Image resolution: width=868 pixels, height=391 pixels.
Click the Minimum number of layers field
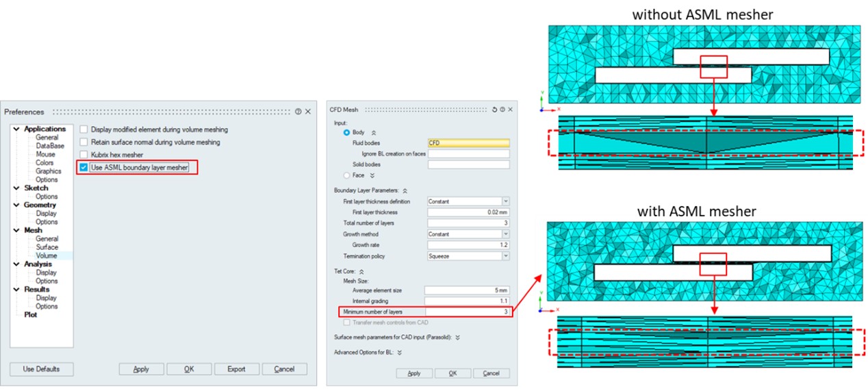[x=468, y=312]
